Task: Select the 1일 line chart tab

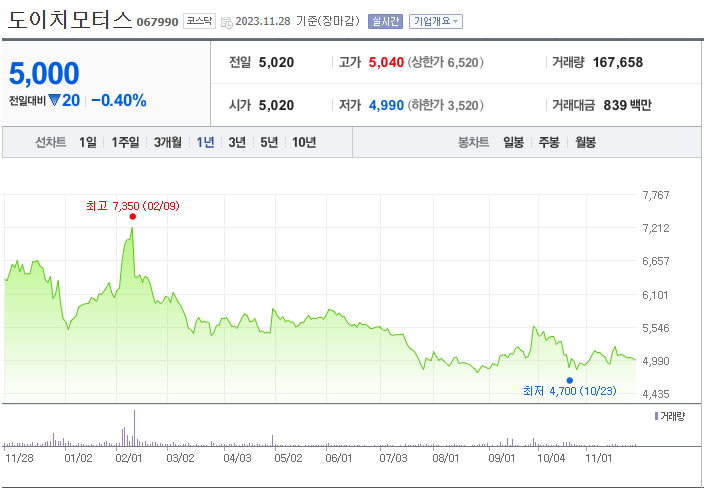Action: (x=88, y=142)
